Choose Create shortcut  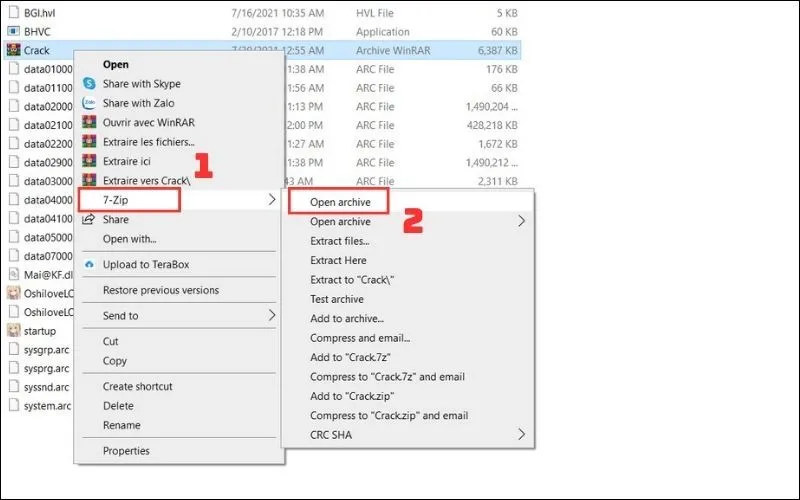(137, 386)
